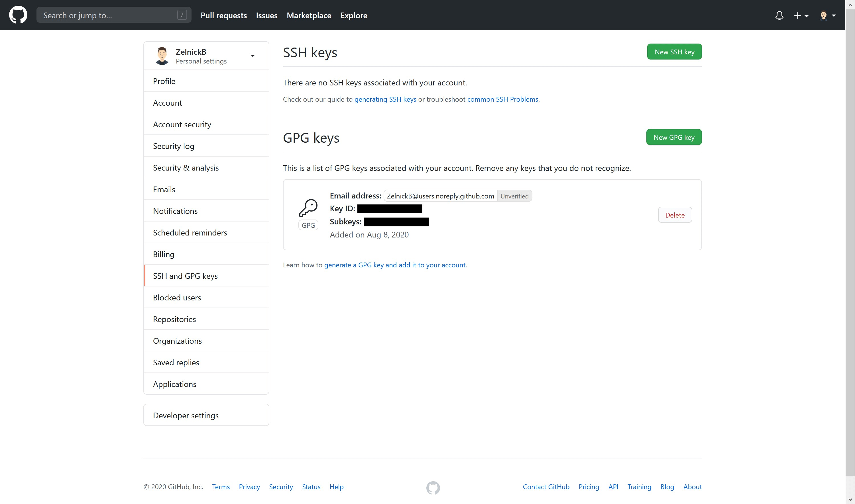Expand the ZelnickB account switcher arrow
The width and height of the screenshot is (855, 504).
point(253,56)
